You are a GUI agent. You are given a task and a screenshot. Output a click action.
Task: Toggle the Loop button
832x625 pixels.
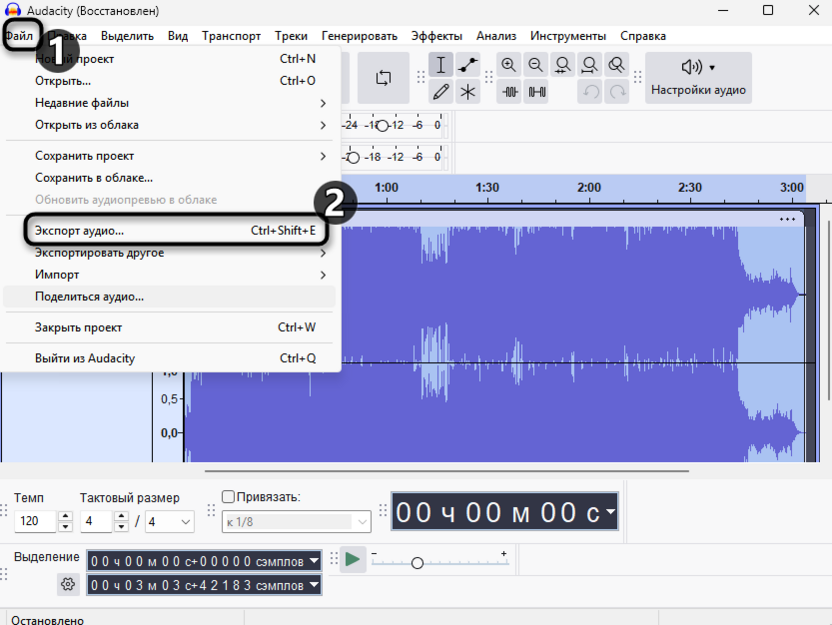tap(383, 78)
